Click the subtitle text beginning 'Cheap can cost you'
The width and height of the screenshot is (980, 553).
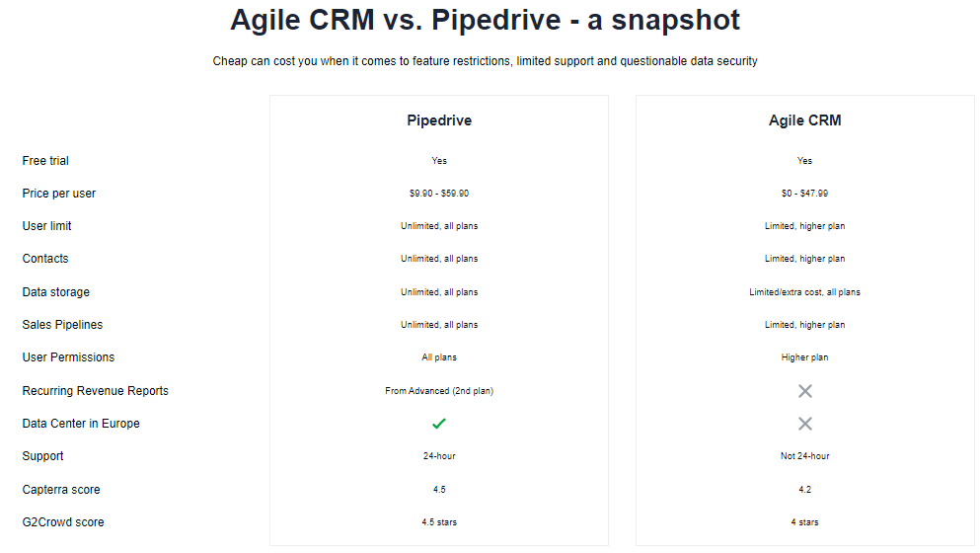(x=485, y=61)
